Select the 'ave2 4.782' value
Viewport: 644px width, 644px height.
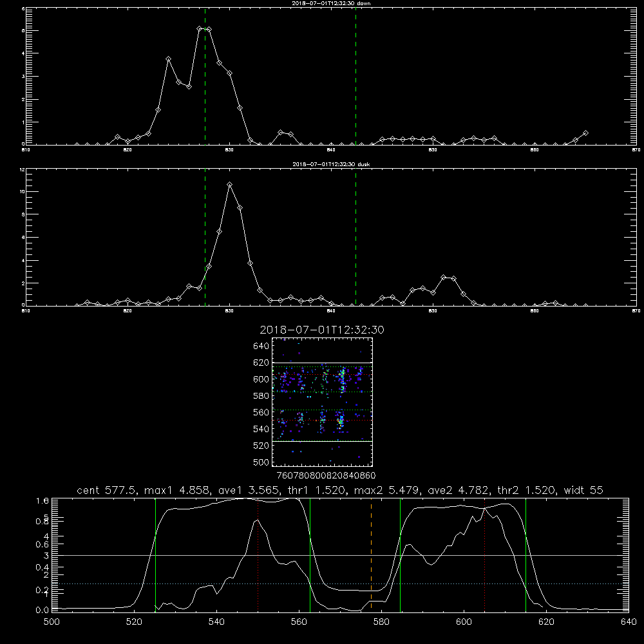click(459, 490)
